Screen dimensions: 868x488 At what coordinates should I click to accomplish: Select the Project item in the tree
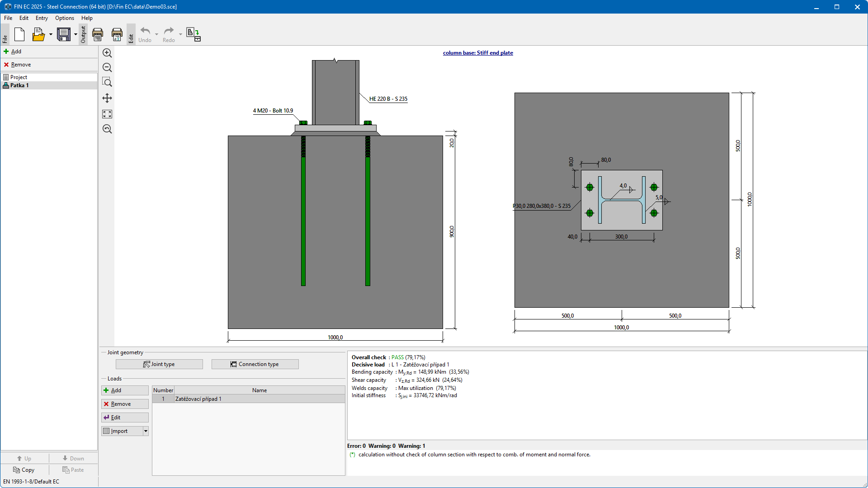point(19,77)
